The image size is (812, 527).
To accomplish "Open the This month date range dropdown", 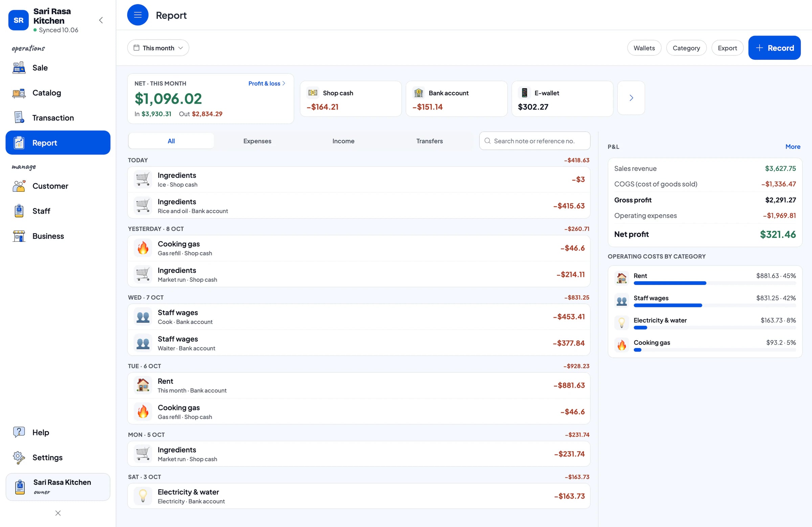I will pyautogui.click(x=158, y=48).
